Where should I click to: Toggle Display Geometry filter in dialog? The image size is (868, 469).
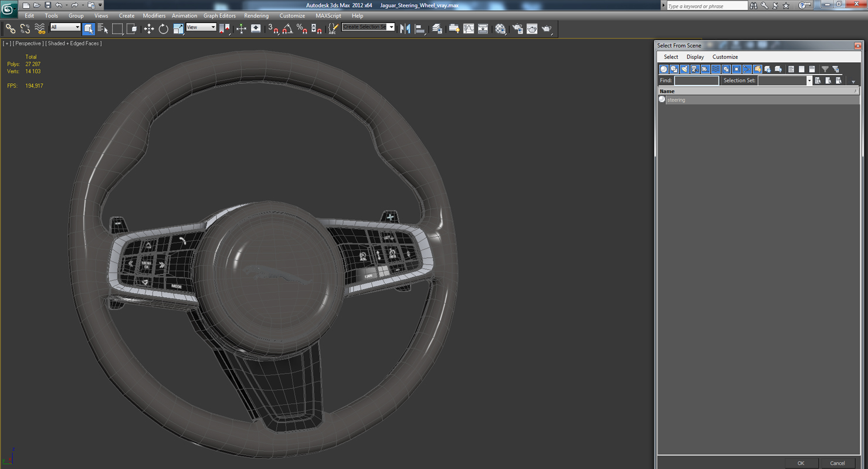[664, 69]
